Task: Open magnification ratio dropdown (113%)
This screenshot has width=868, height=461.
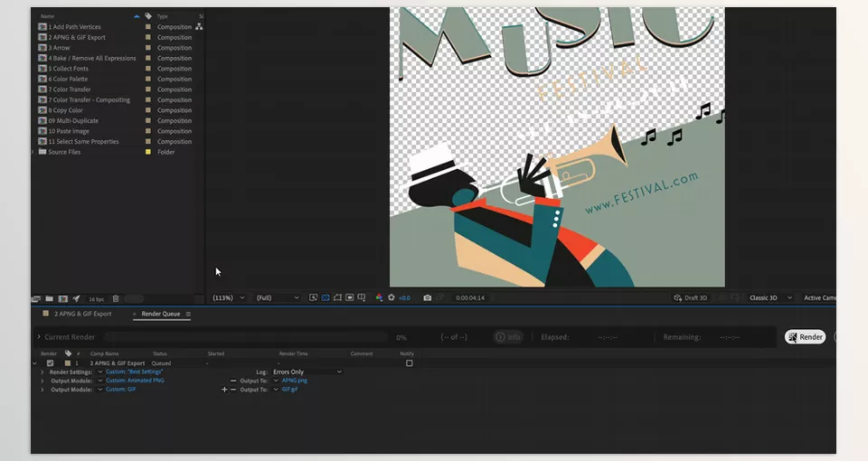Action: (229, 297)
